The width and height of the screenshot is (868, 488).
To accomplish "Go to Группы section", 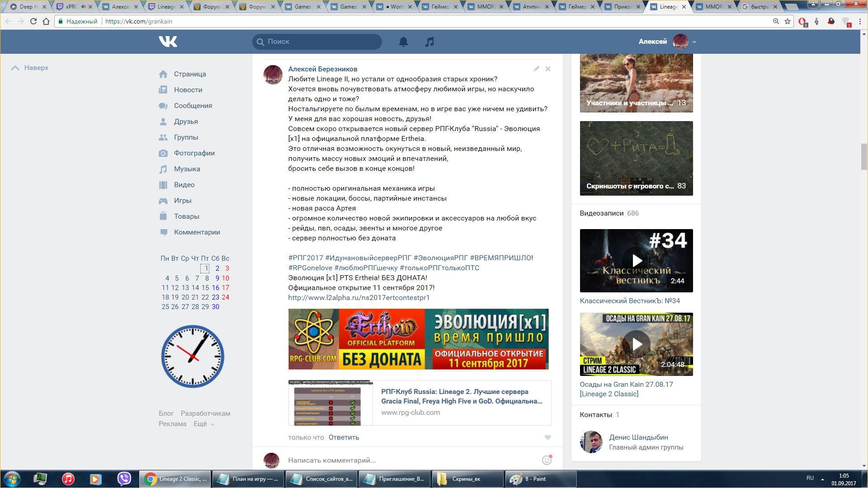I will tap(186, 137).
